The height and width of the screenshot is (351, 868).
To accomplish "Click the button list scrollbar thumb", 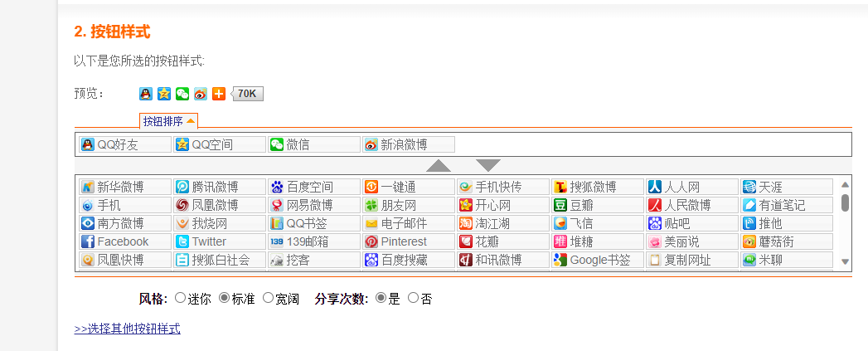I will [x=845, y=202].
